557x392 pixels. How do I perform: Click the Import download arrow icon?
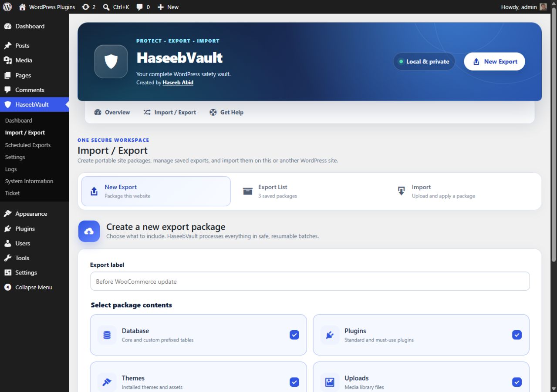(402, 191)
